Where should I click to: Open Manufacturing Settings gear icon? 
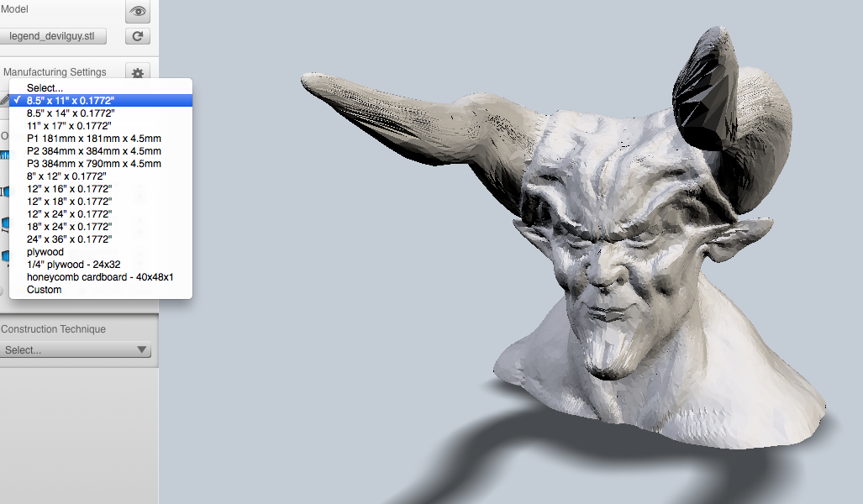138,73
